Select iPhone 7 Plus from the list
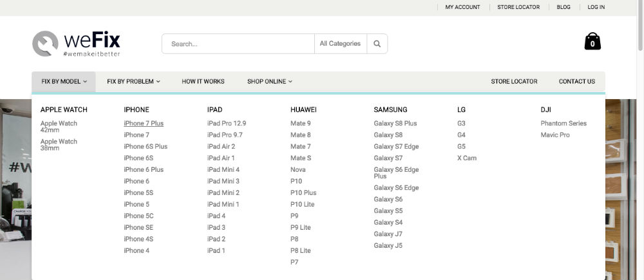The width and height of the screenshot is (644, 280). tap(144, 124)
